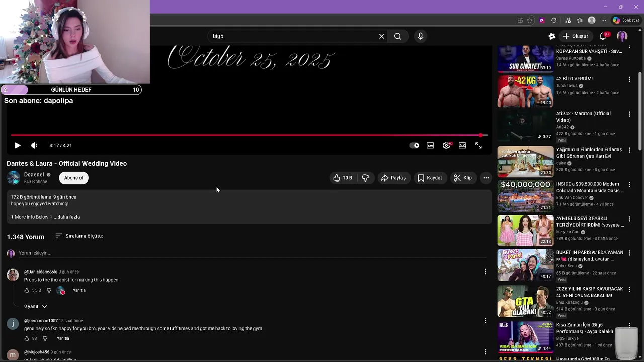Open options for @Mejosh456 comment

point(485,352)
